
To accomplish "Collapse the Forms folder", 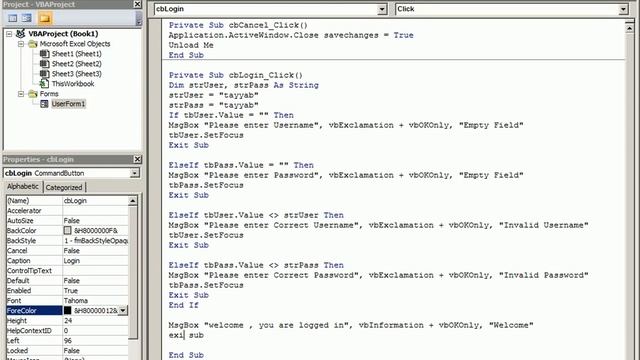I will 21,94.
